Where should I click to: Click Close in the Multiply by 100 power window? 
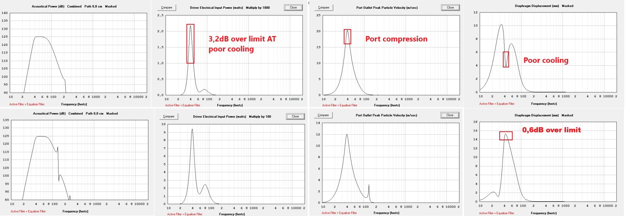point(295,116)
